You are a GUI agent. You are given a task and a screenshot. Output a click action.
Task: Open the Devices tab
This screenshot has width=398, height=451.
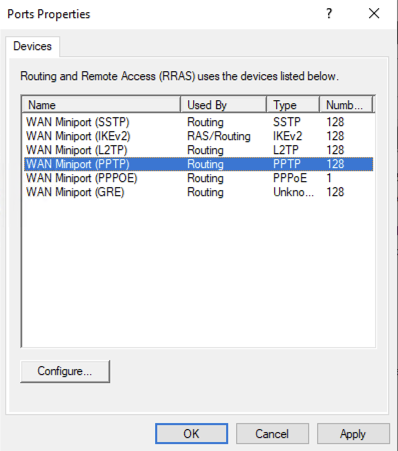point(32,46)
